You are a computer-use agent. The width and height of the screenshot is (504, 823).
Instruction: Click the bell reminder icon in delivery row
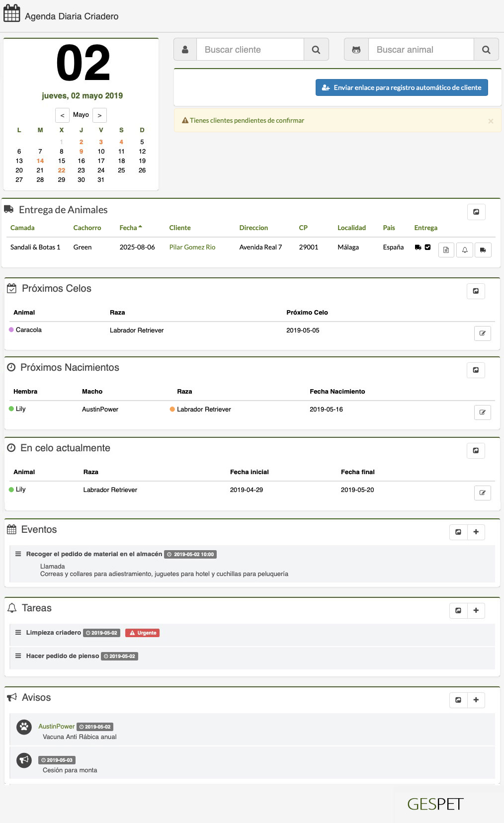pyautogui.click(x=465, y=250)
